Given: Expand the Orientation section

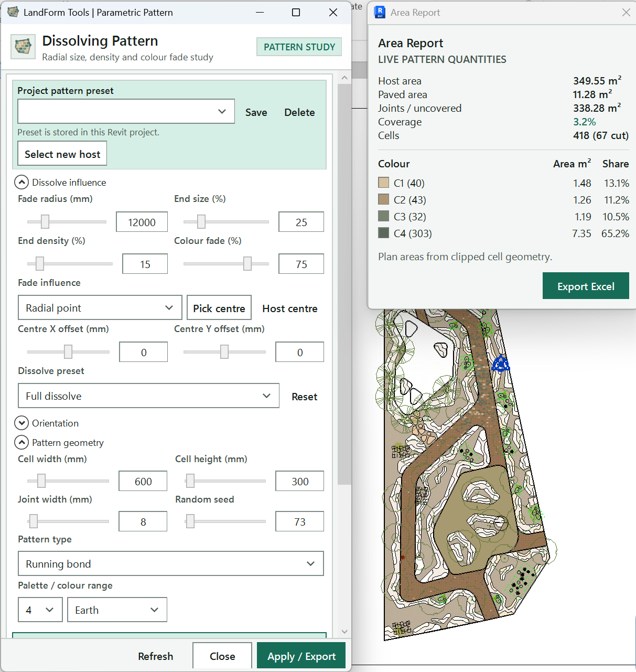Looking at the screenshot, I should click(21, 423).
